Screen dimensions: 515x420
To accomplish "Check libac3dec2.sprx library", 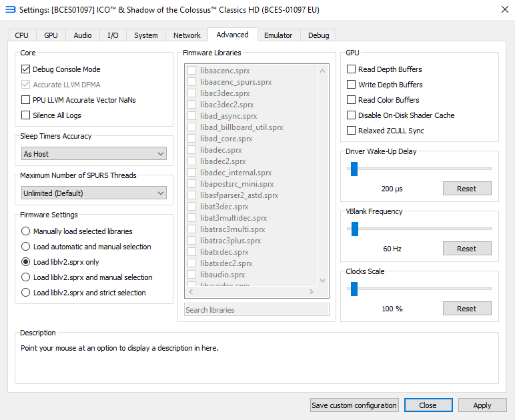I will [192, 105].
